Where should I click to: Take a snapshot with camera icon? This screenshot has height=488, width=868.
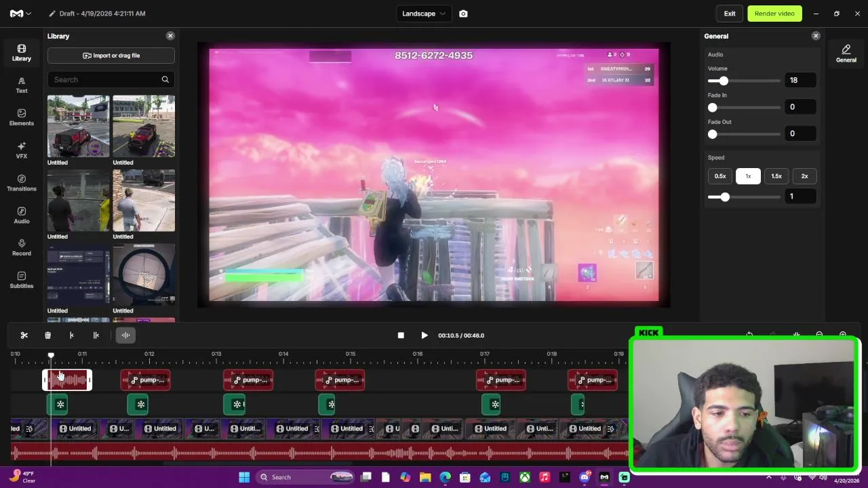tap(463, 14)
